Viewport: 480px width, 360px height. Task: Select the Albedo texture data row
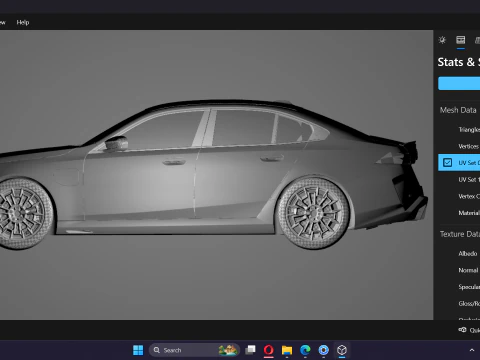pyautogui.click(x=459, y=254)
